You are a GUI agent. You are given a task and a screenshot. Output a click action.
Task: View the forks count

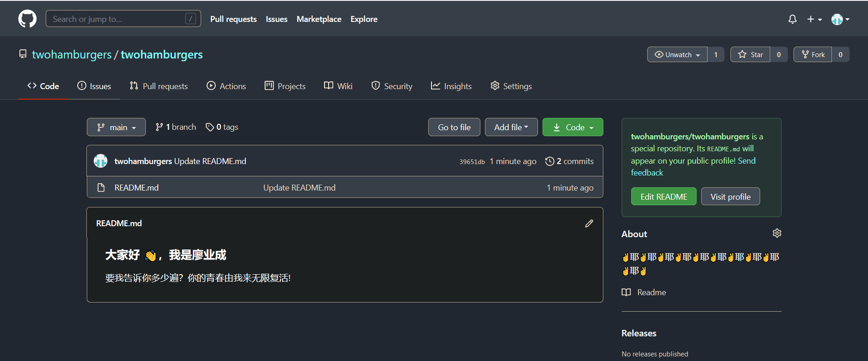coord(841,54)
